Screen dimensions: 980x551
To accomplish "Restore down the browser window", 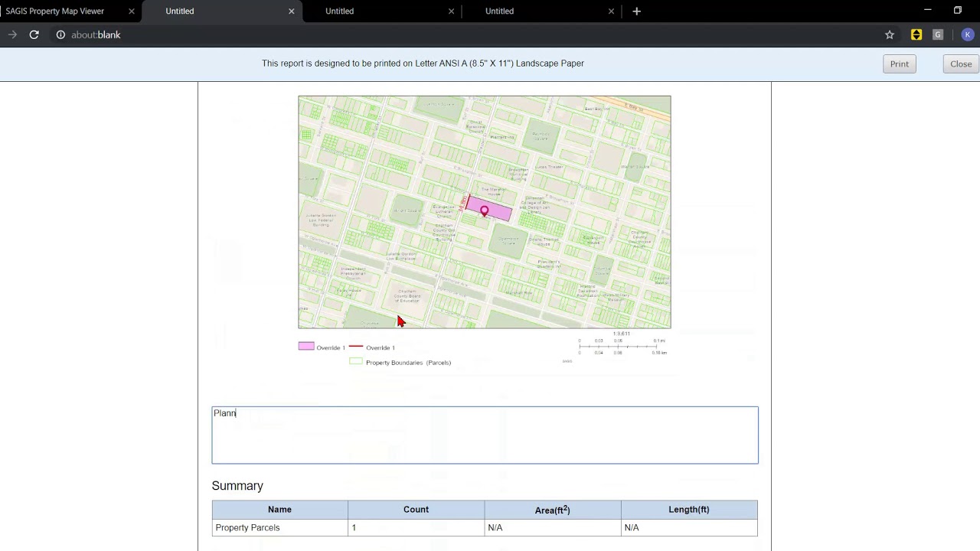I will 957,11.
